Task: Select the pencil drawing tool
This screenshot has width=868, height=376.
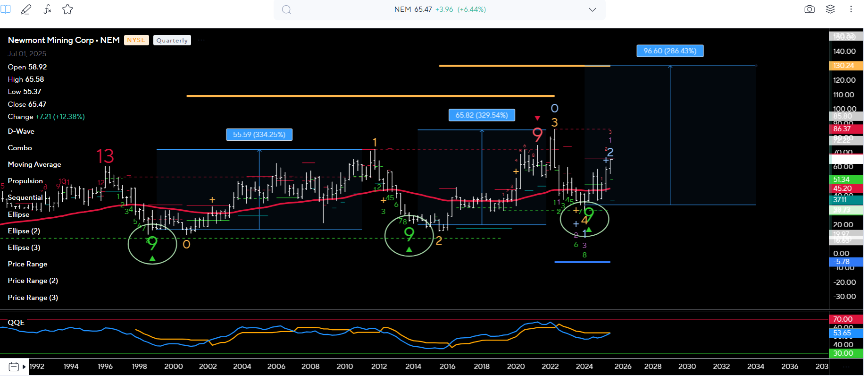Action: [x=26, y=9]
